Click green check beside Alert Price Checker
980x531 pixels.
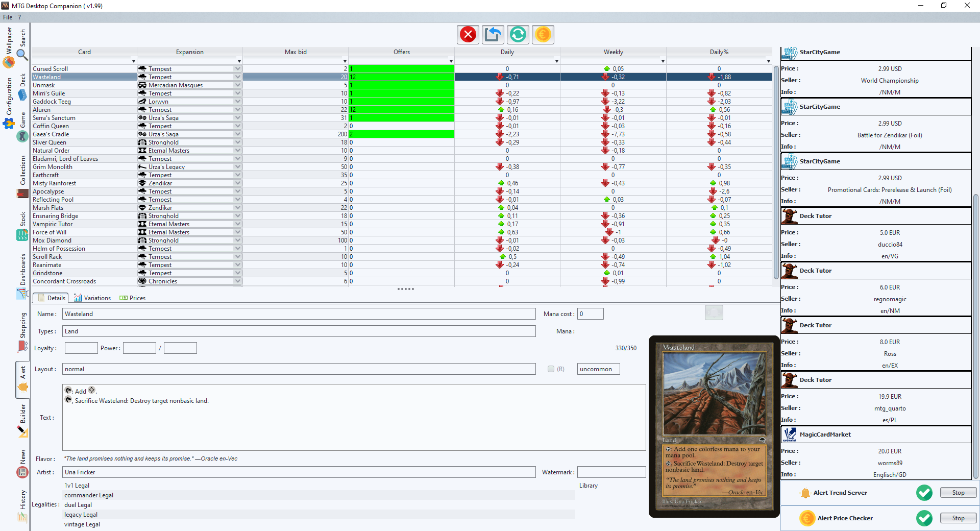coord(924,518)
